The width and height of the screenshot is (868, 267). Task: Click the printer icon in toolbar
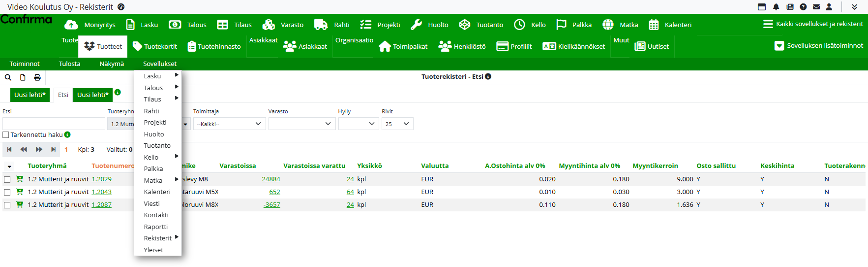tap(37, 77)
